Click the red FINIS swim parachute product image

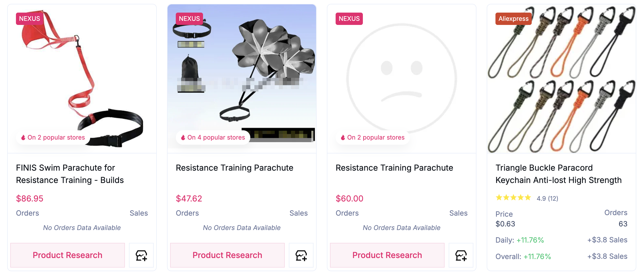(82, 77)
